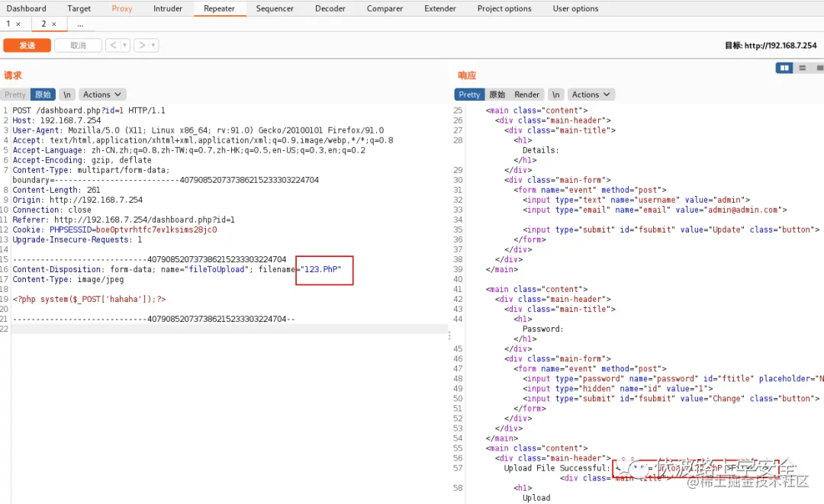Open the request Actions dropdown
824x504 pixels.
click(102, 95)
